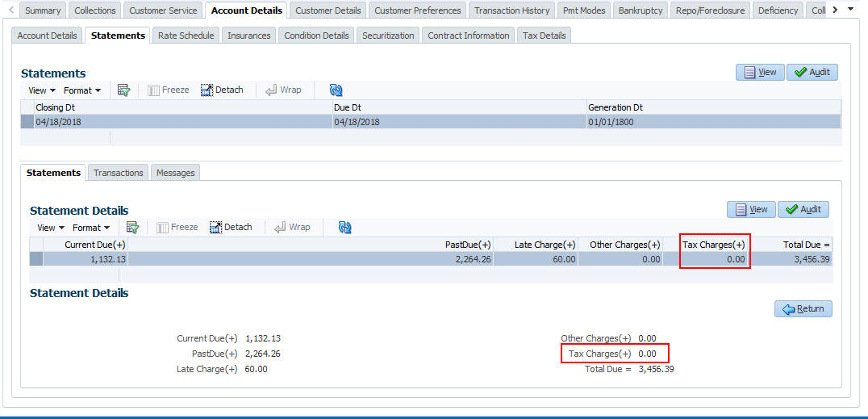Screen dimensions: 868x419
Task: Click the Query by Example icon in Statements toolbar
Action: (124, 90)
